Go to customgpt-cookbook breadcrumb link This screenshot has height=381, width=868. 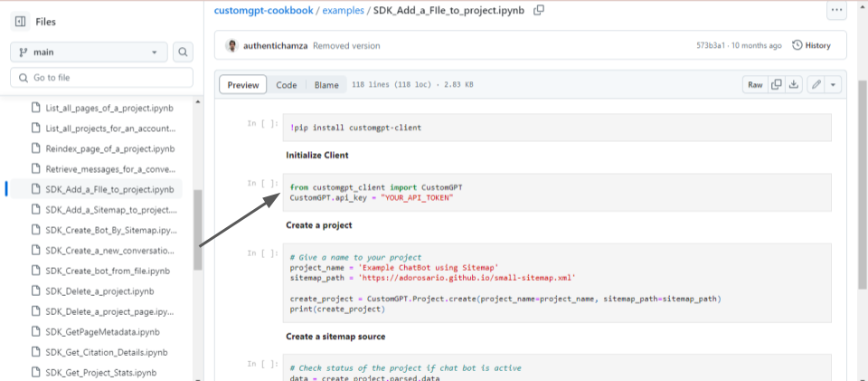tap(263, 11)
